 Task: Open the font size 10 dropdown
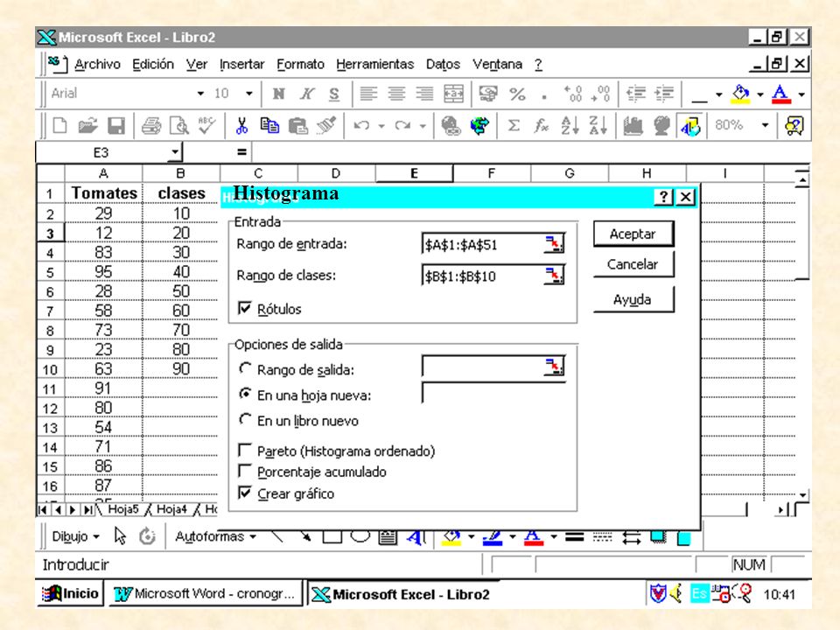pyautogui.click(x=249, y=94)
